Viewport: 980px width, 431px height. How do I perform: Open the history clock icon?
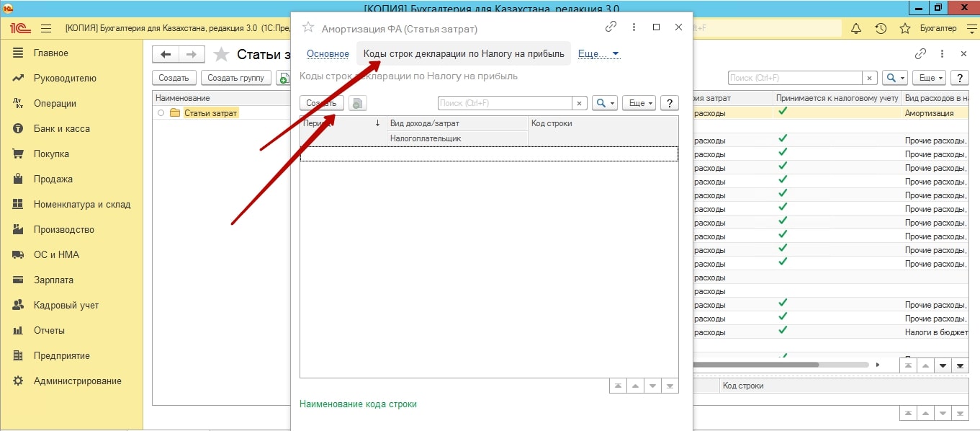click(x=880, y=29)
